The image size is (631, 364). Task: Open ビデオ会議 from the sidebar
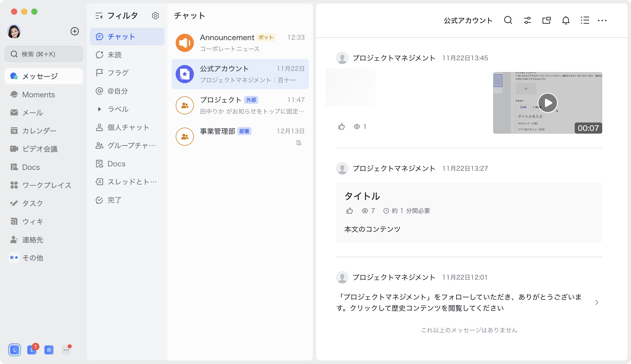pyautogui.click(x=40, y=149)
